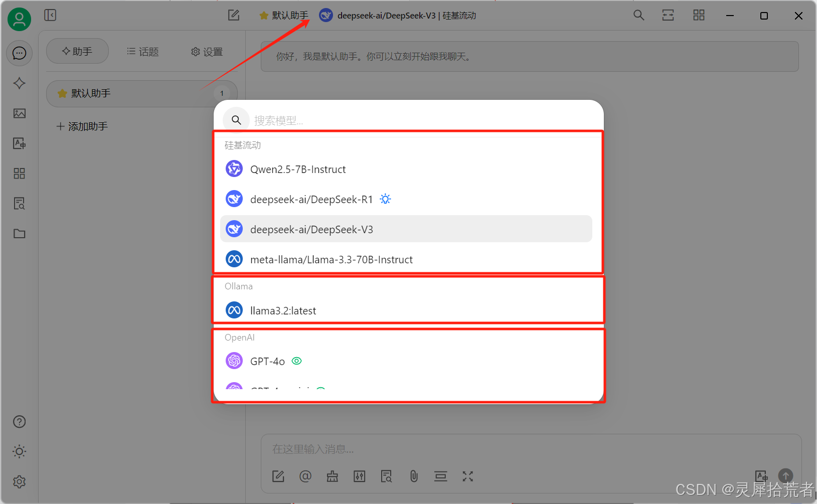This screenshot has height=504, width=817.
Task: Click the narrow mode icon in title bar
Action: (668, 15)
